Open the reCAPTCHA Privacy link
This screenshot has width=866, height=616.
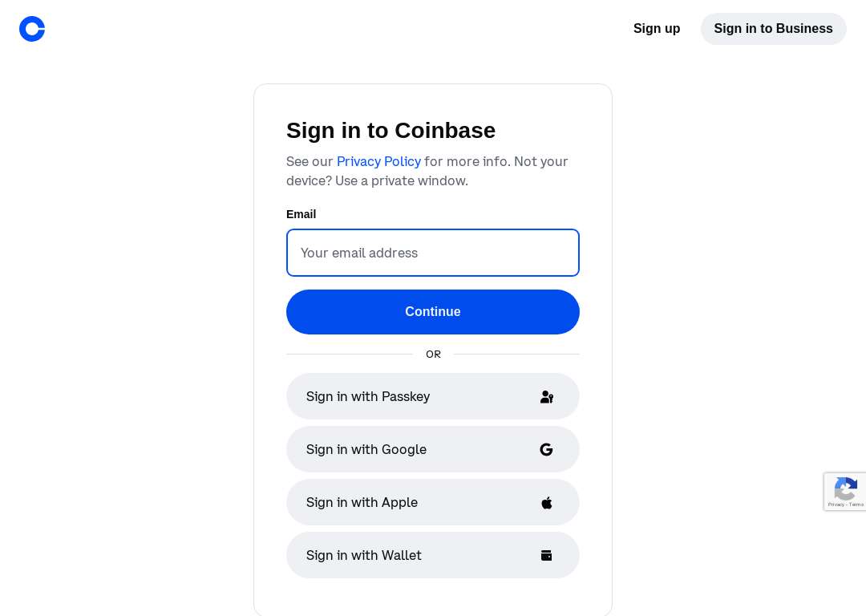click(x=836, y=505)
